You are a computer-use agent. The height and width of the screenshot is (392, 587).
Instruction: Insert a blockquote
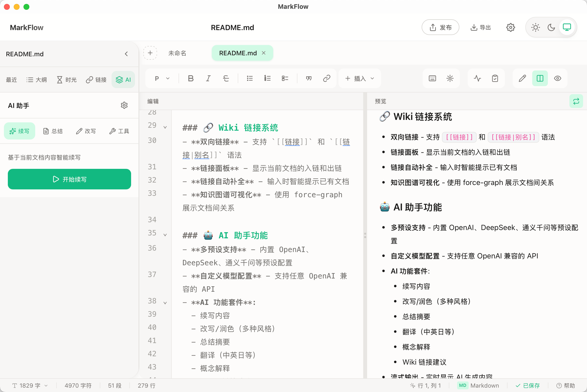pyautogui.click(x=309, y=79)
